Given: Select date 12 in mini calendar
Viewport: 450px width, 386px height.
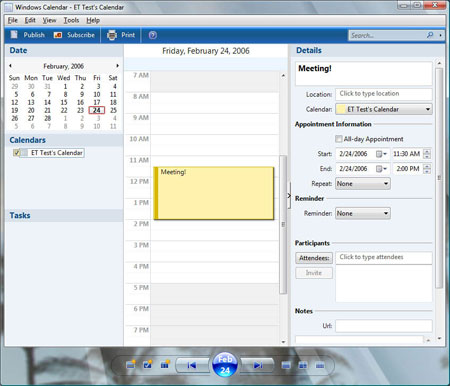Looking at the screenshot, I should [15, 102].
